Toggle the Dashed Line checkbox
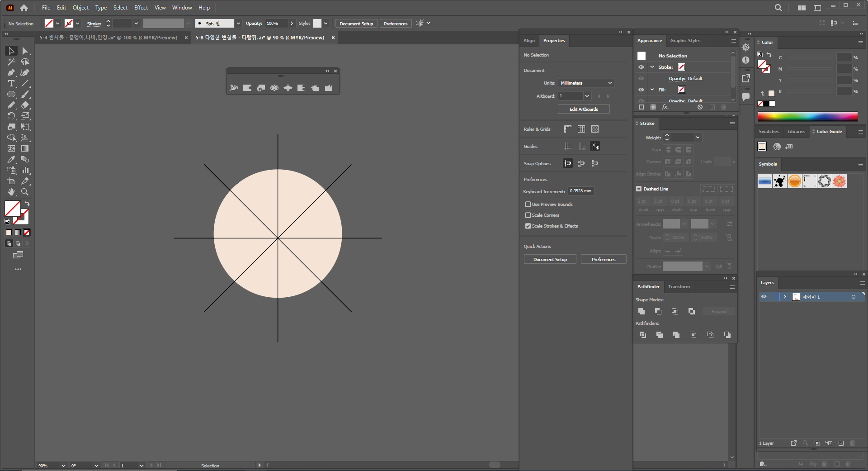868x471 pixels. tap(639, 189)
